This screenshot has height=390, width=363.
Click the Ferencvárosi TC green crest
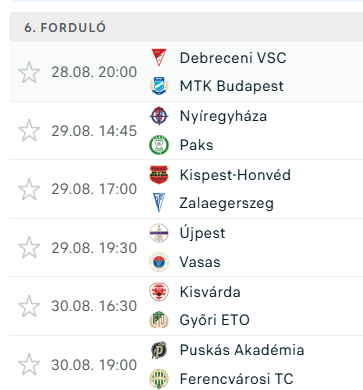coord(159,379)
